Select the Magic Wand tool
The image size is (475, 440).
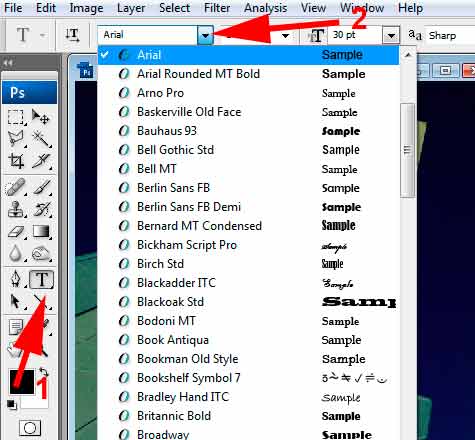pos(41,139)
